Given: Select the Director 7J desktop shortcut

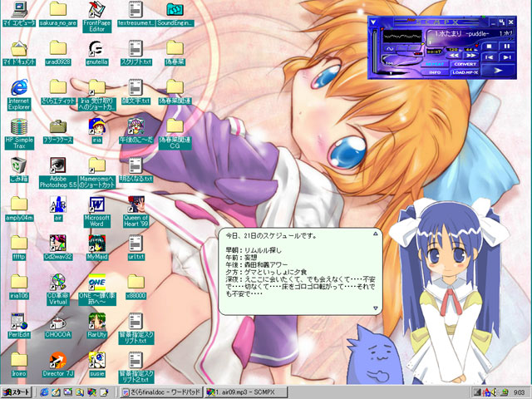Looking at the screenshot, I should 58,365.
